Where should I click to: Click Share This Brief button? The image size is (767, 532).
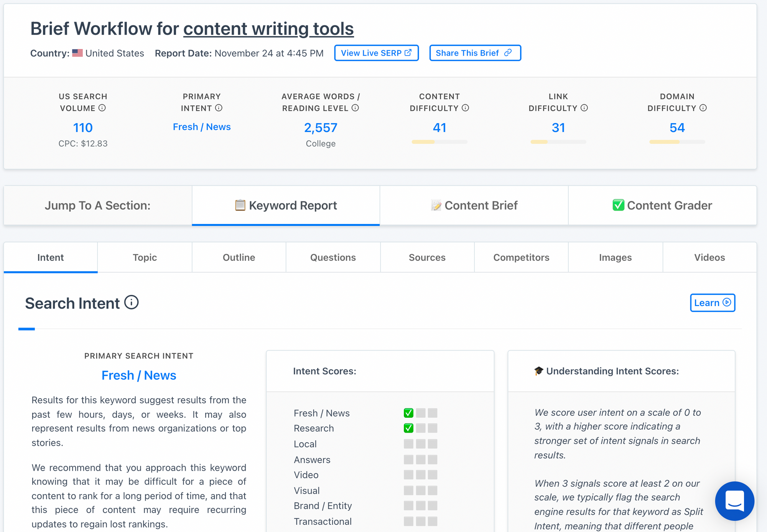475,53
